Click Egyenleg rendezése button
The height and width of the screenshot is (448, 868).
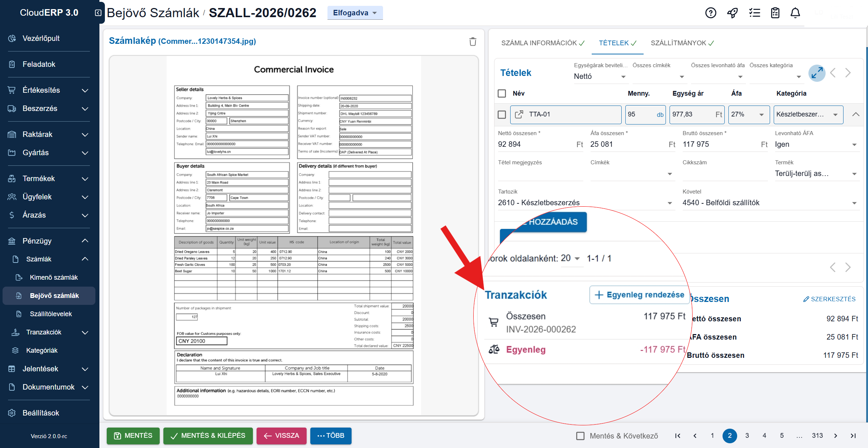click(639, 295)
